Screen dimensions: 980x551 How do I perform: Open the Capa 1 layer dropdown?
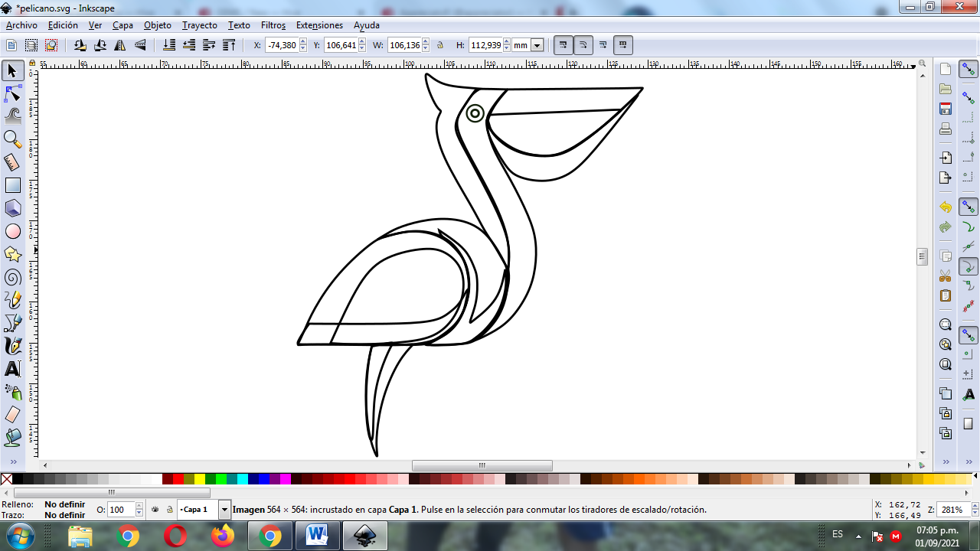(224, 509)
